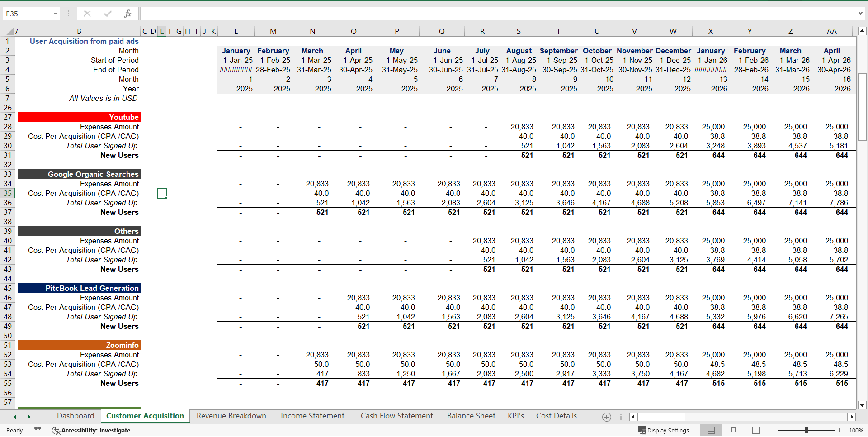Switch to Normal view icon
Screen dimensions: 868x437
pyautogui.click(x=711, y=430)
